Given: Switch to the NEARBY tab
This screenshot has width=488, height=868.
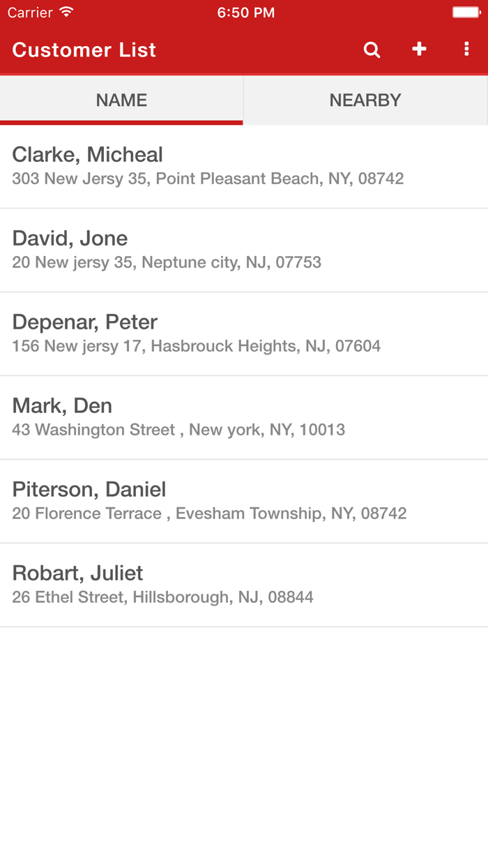Looking at the screenshot, I should (365, 100).
